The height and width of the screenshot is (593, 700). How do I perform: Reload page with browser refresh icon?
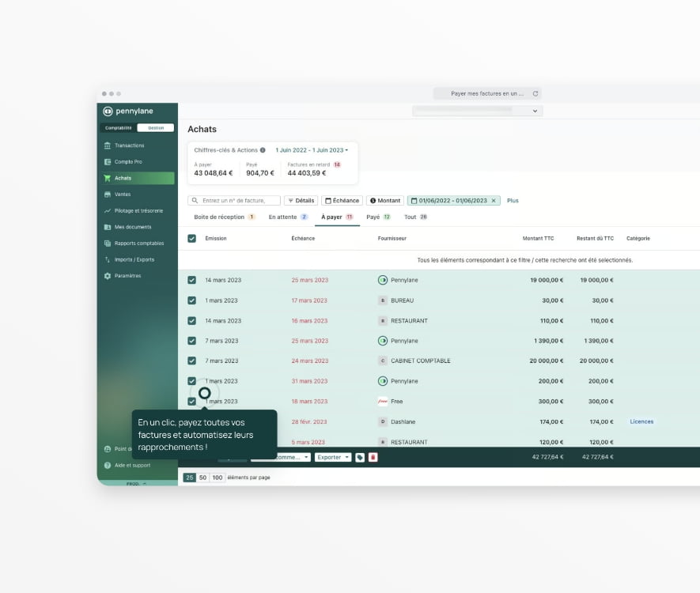pos(535,94)
